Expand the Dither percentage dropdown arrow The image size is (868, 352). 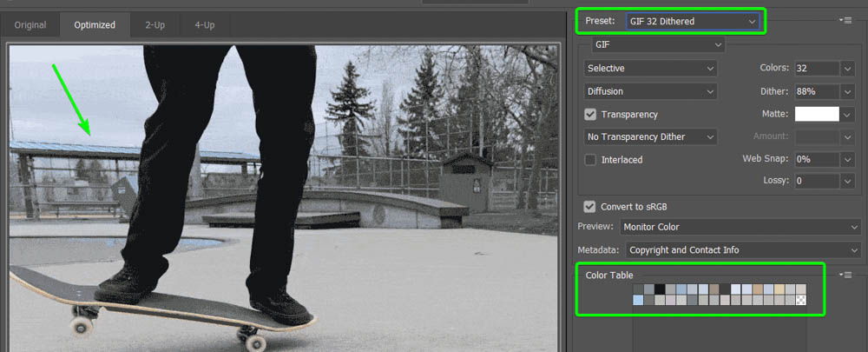tap(847, 91)
